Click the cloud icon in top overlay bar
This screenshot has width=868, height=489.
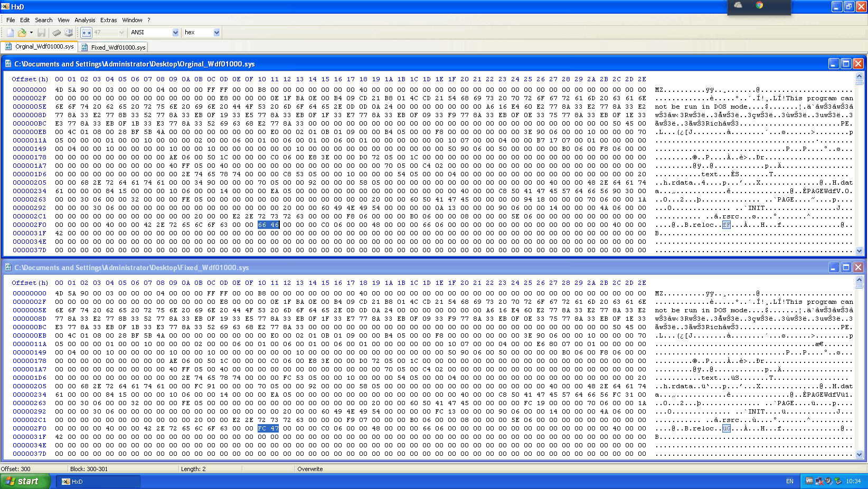(738, 5)
